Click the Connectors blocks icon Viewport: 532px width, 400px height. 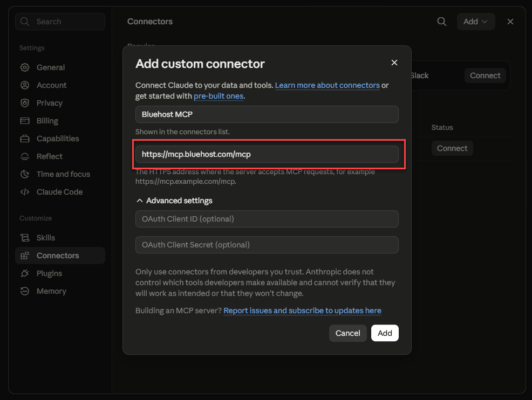pos(25,256)
